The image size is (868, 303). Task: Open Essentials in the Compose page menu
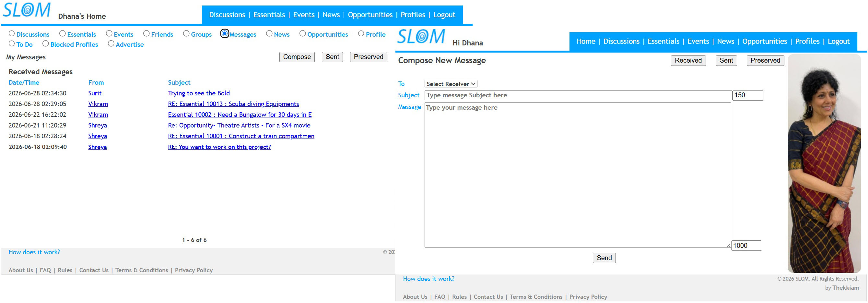(663, 42)
